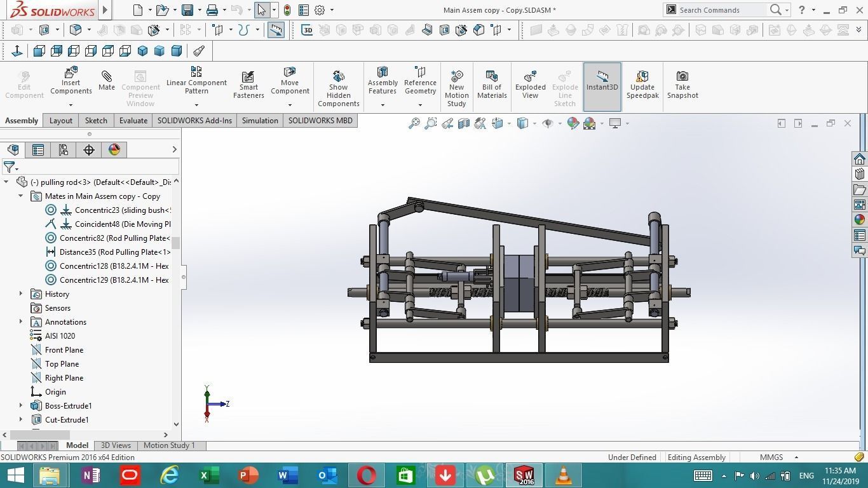Create an Exploded View

click(x=531, y=85)
